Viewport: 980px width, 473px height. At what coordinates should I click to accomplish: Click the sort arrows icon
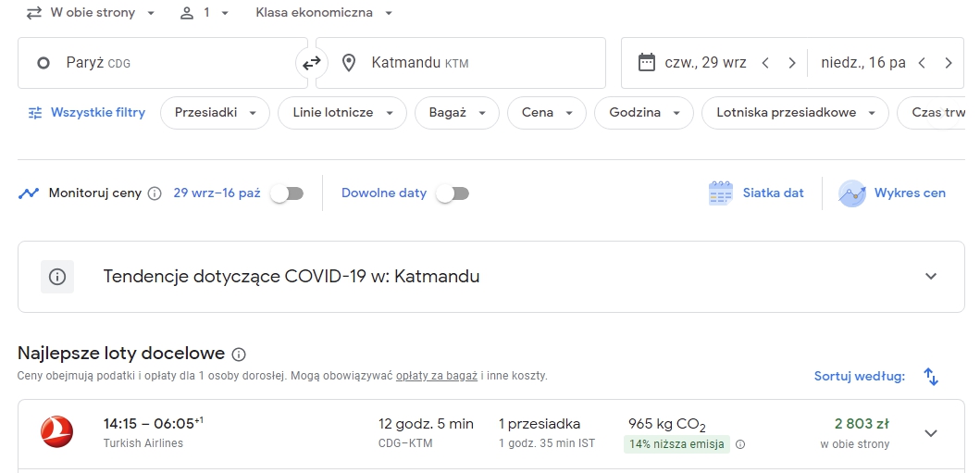pos(931,377)
